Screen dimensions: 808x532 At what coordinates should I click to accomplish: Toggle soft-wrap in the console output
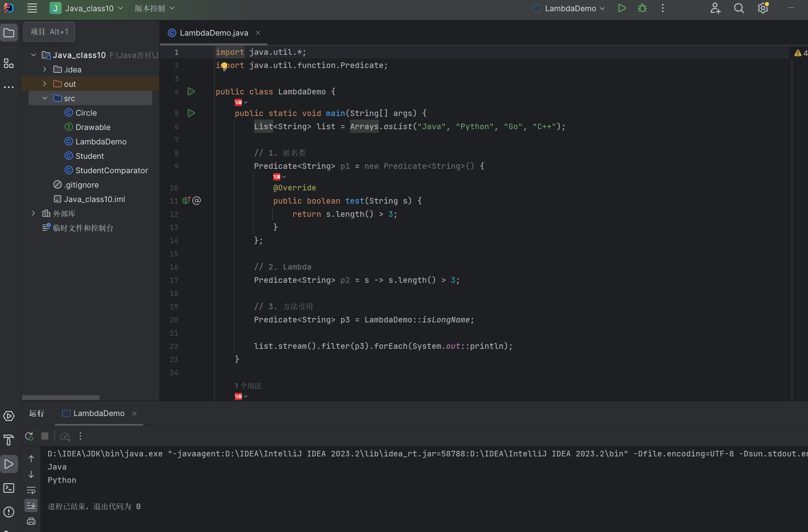click(x=31, y=490)
